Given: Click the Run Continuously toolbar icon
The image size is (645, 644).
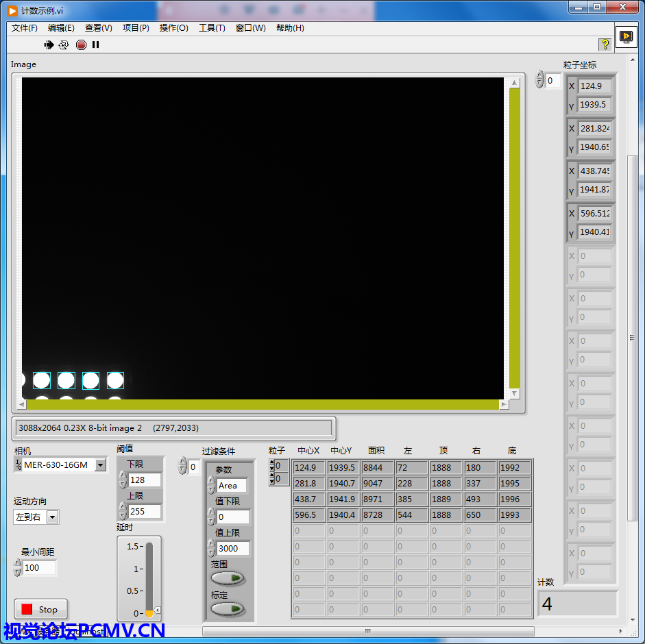Looking at the screenshot, I should tap(64, 45).
